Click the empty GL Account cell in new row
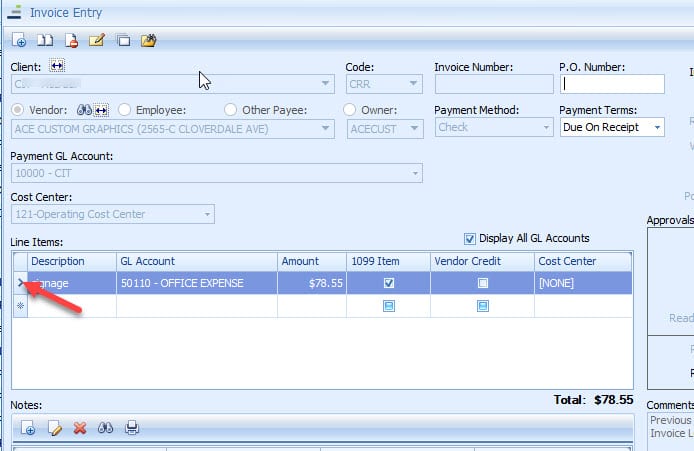Viewport: 694px width, 451px height. pos(197,306)
